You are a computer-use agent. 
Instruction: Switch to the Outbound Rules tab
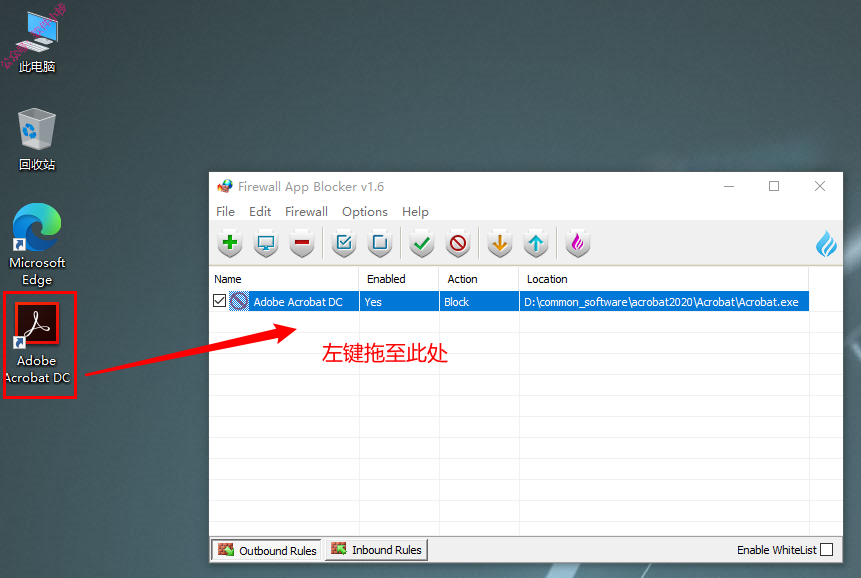(267, 550)
